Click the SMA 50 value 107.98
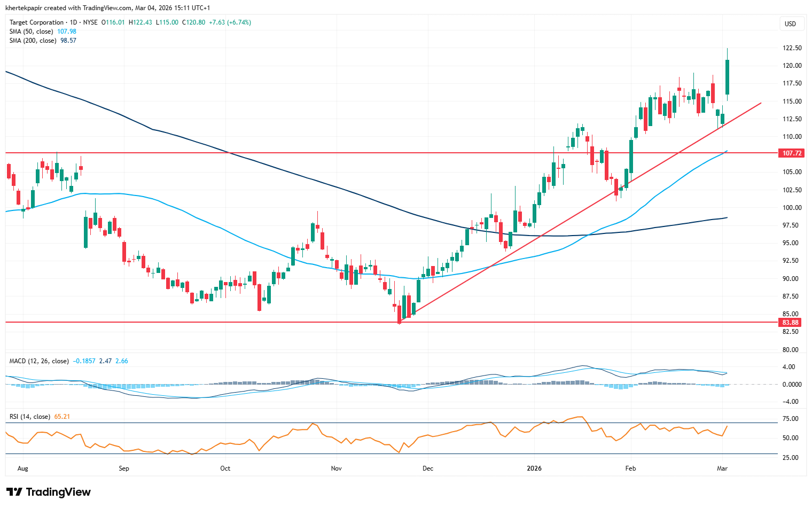The image size is (812, 508). [67, 32]
